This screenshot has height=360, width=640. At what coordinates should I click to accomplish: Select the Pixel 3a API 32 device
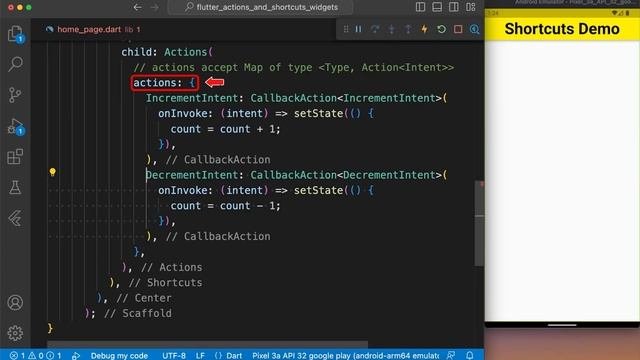click(x=345, y=356)
